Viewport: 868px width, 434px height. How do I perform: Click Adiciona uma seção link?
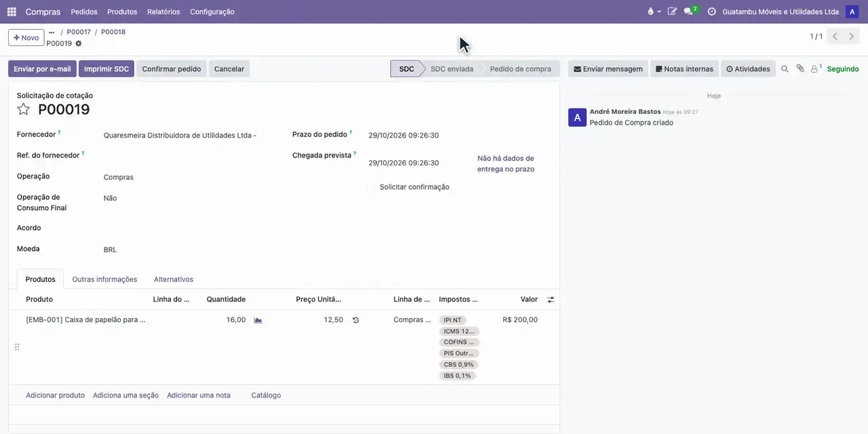click(125, 395)
